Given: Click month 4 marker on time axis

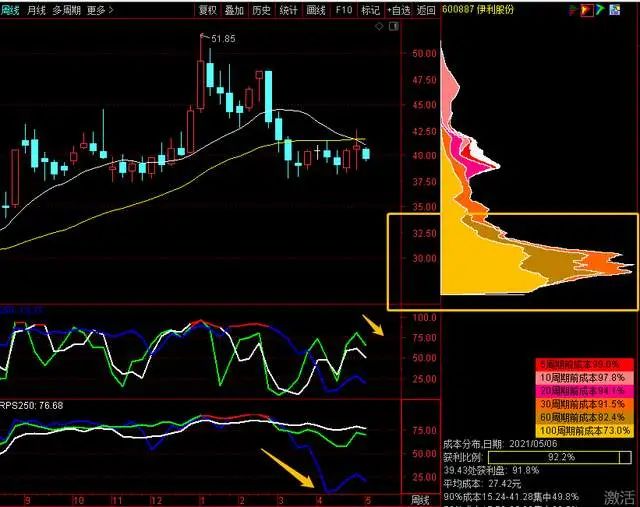Looking at the screenshot, I should pos(320,500).
